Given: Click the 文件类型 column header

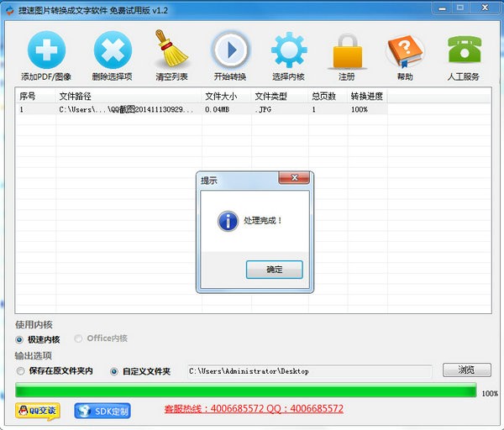Looking at the screenshot, I should tap(280, 96).
